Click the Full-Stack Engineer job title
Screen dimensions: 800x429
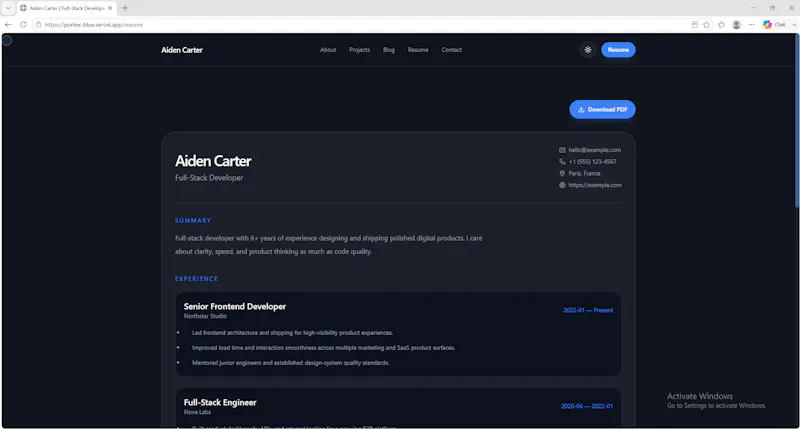[x=220, y=402]
